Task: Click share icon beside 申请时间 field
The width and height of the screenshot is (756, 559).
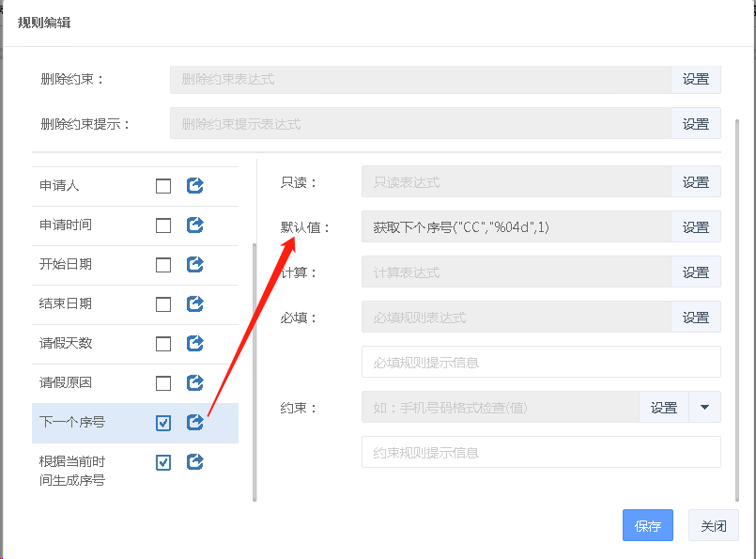Action: click(x=194, y=225)
